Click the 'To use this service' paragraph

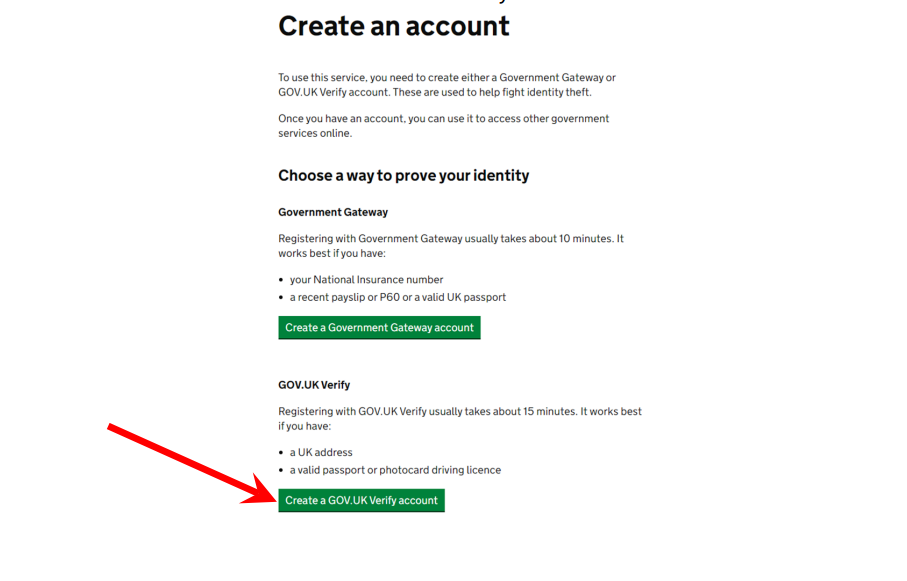pos(446,85)
